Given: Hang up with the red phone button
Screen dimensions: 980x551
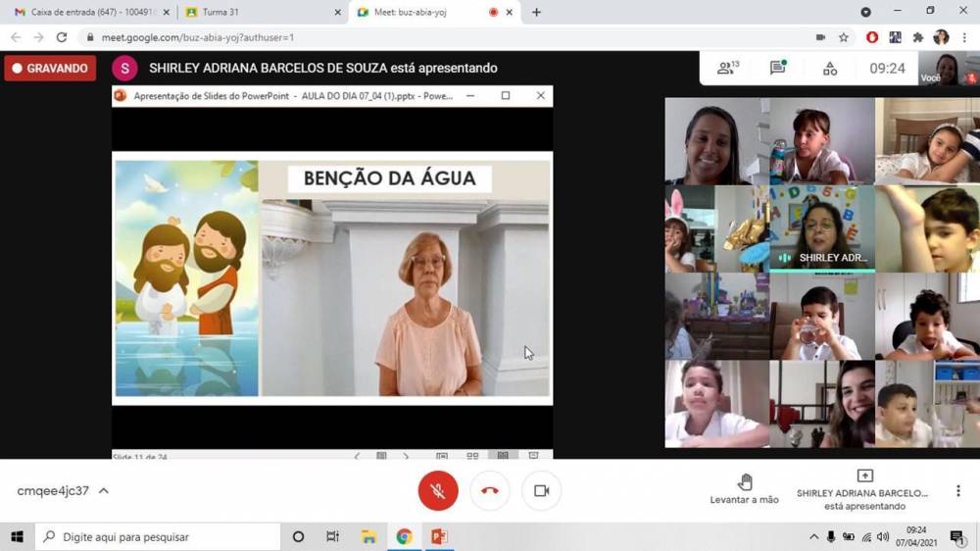Looking at the screenshot, I should coord(490,491).
